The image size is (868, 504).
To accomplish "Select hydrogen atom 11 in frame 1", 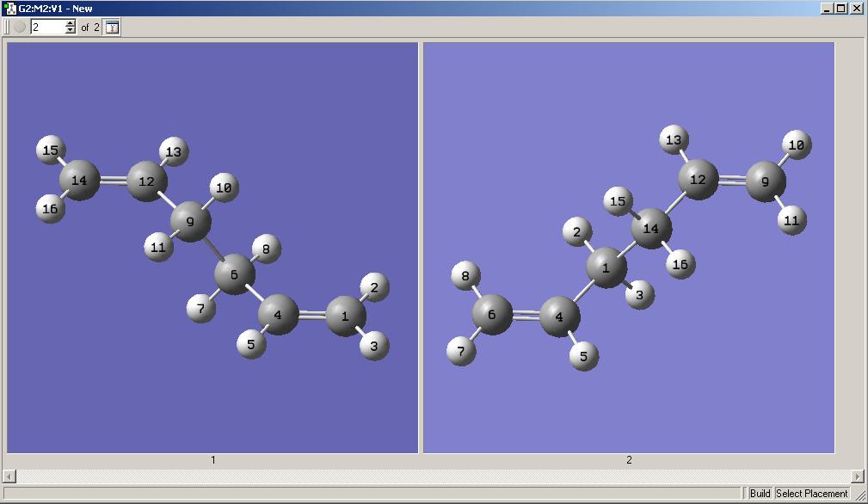I will 158,247.
